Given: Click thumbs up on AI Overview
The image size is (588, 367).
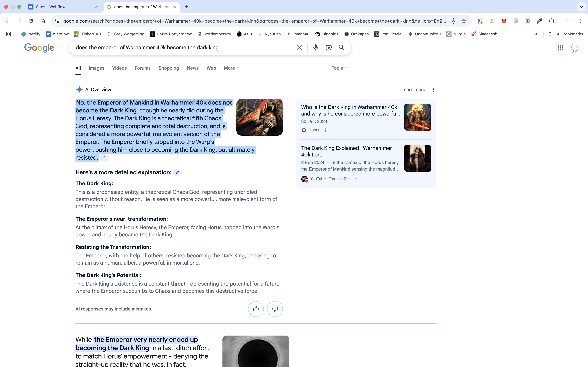Looking at the screenshot, I should tap(256, 309).
